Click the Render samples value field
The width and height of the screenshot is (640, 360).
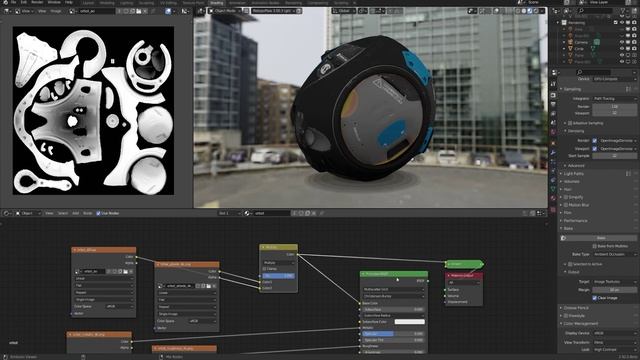pos(614,107)
